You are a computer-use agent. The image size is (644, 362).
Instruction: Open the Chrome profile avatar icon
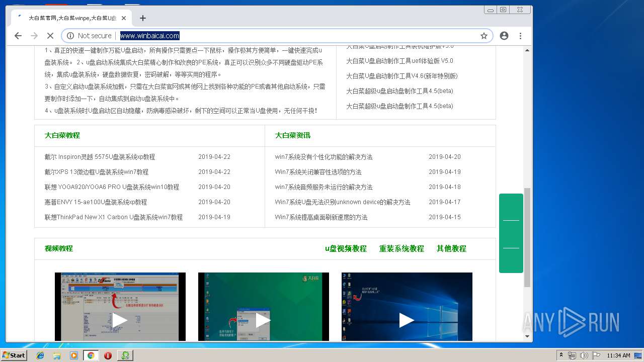(504, 36)
